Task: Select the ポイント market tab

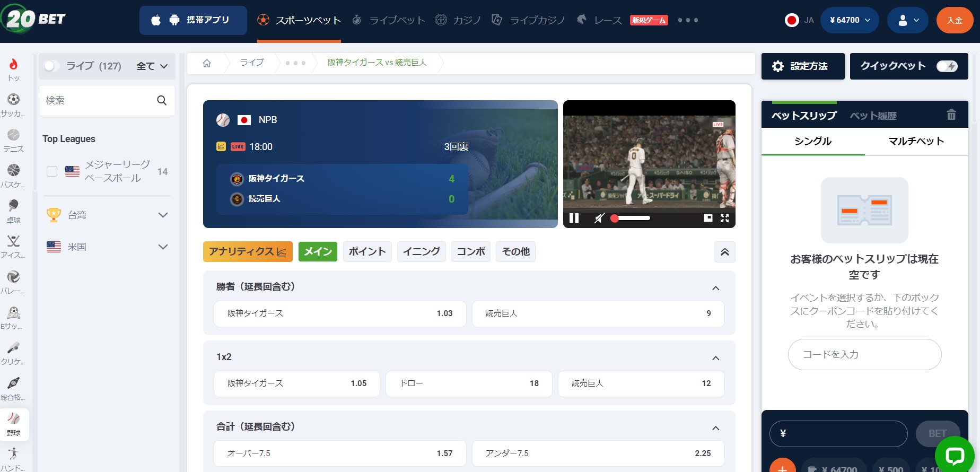Action: [x=367, y=251]
